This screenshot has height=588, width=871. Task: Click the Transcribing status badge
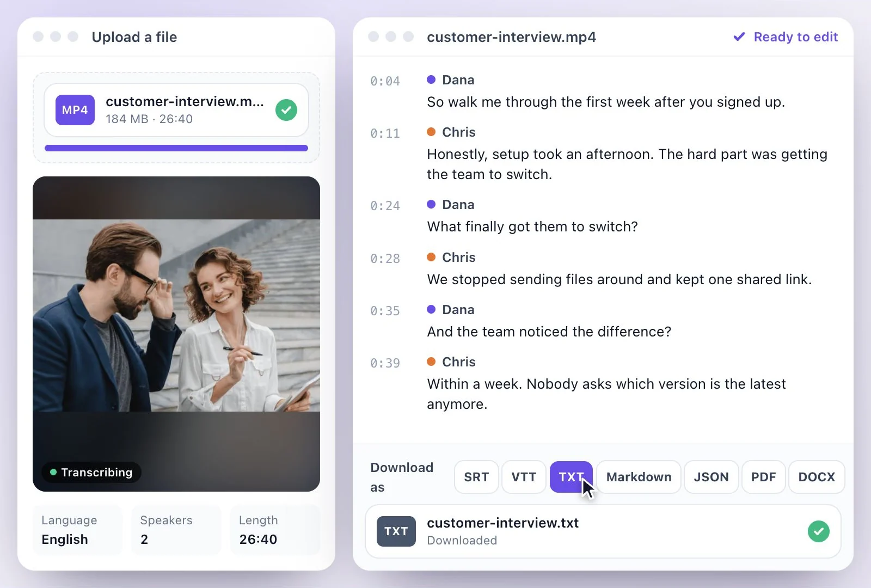click(x=91, y=472)
